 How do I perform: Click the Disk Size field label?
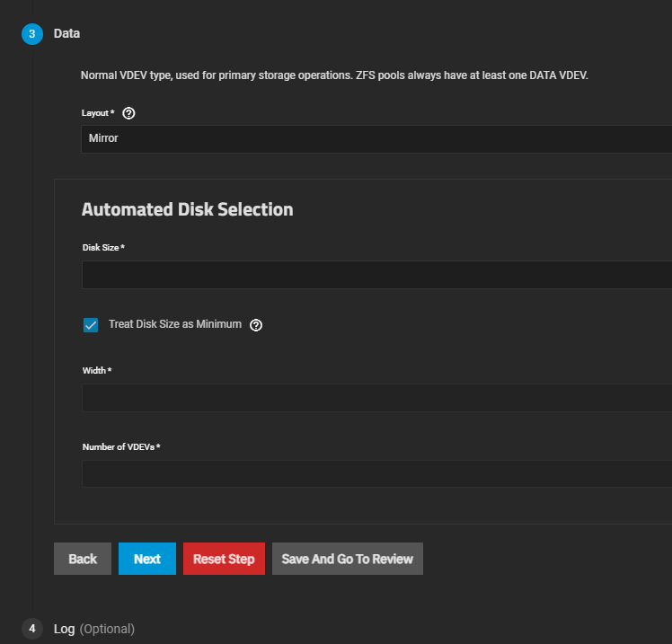[103, 248]
